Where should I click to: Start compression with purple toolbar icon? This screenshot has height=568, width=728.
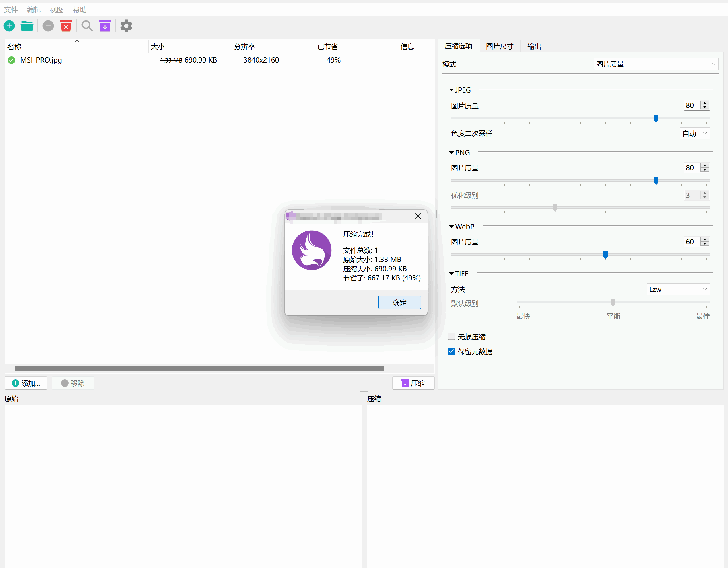pyautogui.click(x=105, y=26)
